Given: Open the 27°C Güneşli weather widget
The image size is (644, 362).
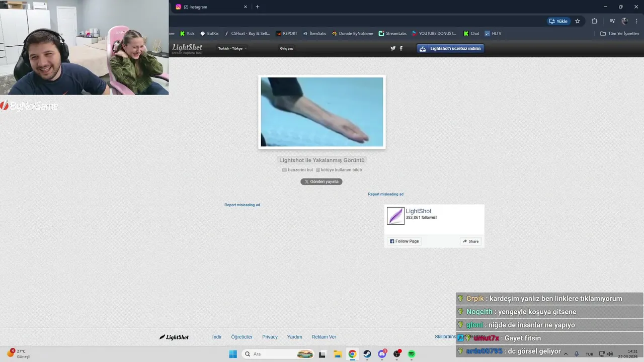Looking at the screenshot, I should tap(19, 353).
